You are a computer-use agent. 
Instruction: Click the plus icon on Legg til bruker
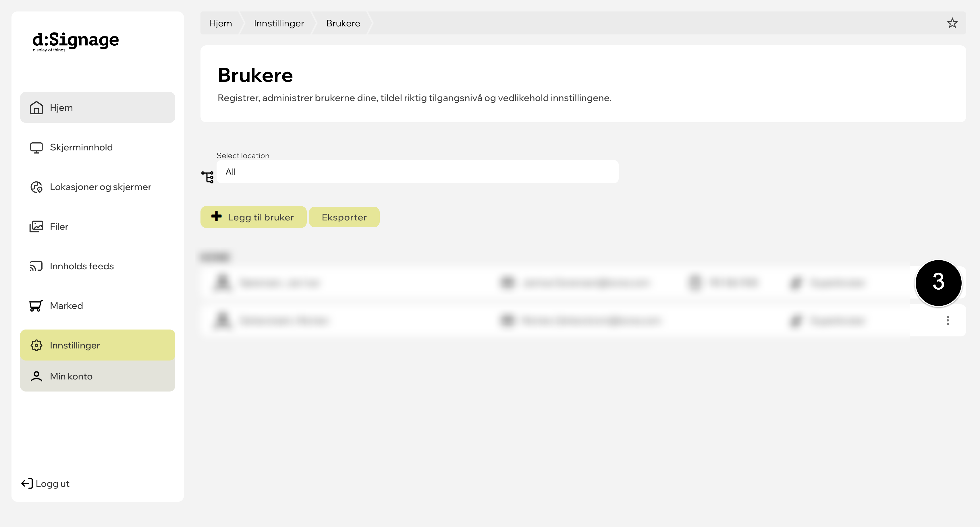pos(217,216)
